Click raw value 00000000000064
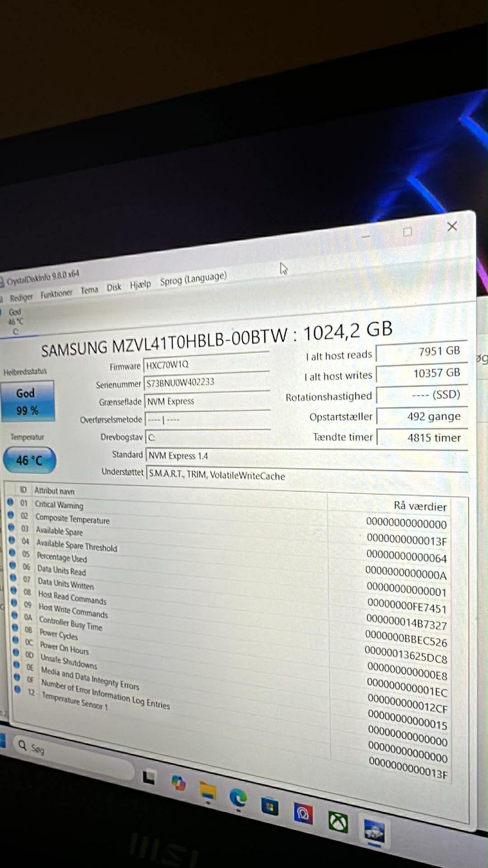 [406, 556]
